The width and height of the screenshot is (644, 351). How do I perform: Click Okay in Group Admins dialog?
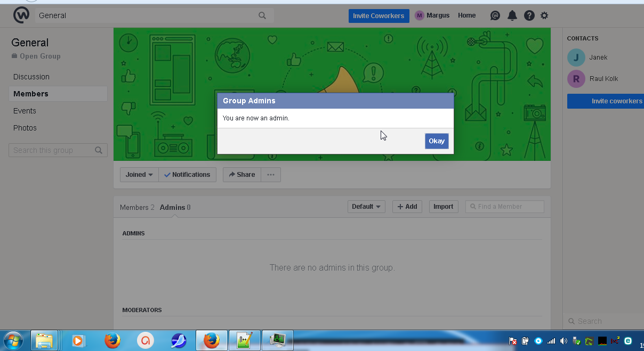[x=437, y=141]
